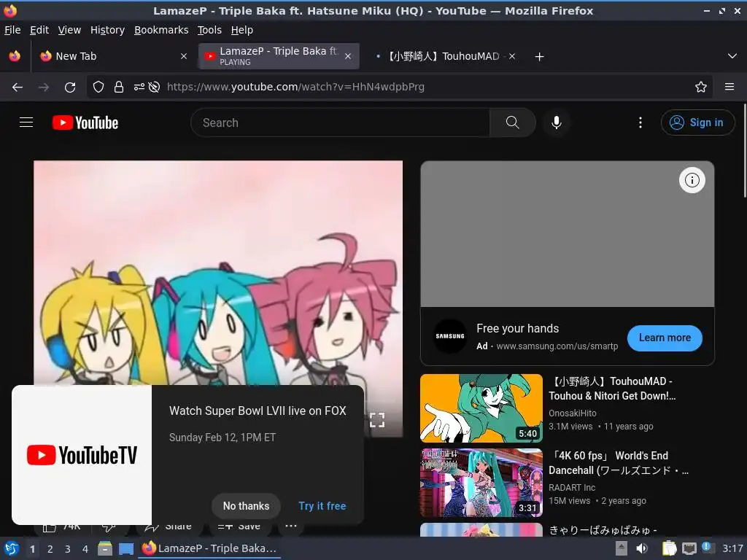The image size is (747, 560).
Task: Expand the list all tabs dropdown
Action: [732, 56]
